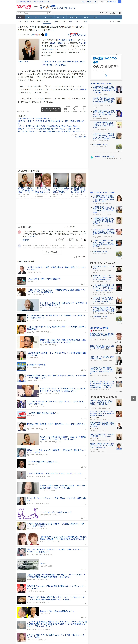Click the マイページ button
This screenshot has height=644, width=138.
(x=103, y=13)
